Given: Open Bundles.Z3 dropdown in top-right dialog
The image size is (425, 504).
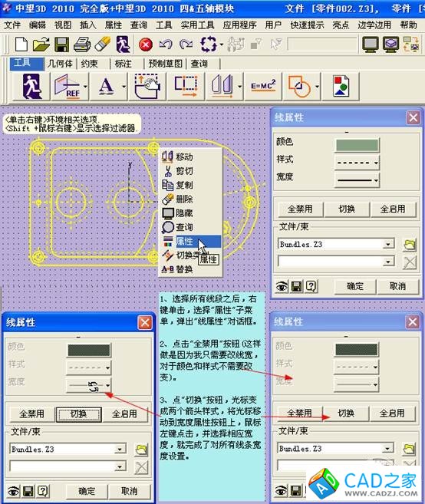Looking at the screenshot, I should pos(388,244).
